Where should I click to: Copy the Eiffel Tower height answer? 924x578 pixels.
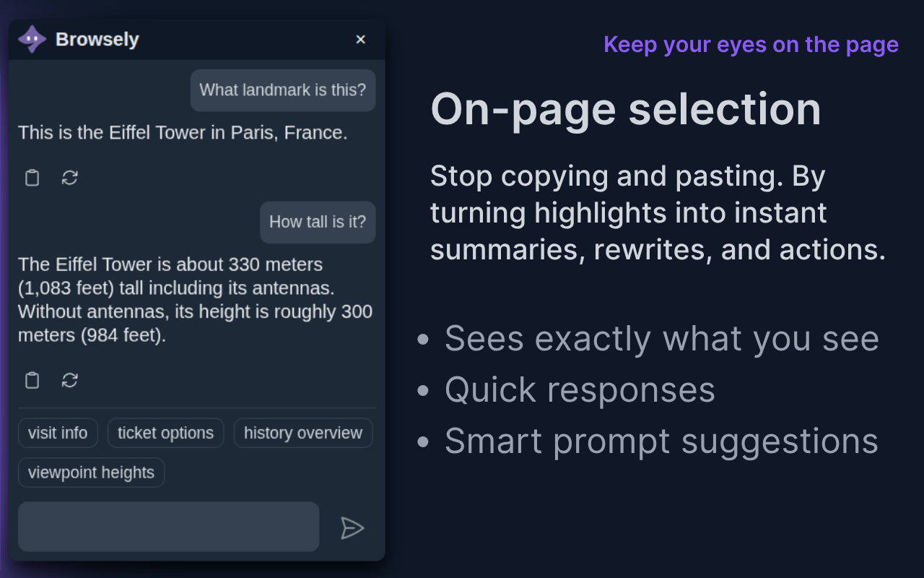[x=32, y=380]
